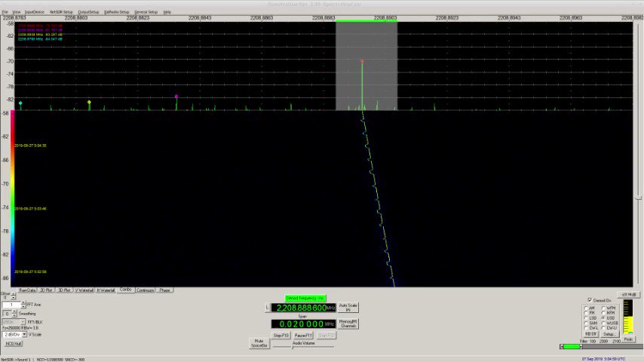
Task: Switch to the 3D Plot tab
Action: pyautogui.click(x=65, y=290)
